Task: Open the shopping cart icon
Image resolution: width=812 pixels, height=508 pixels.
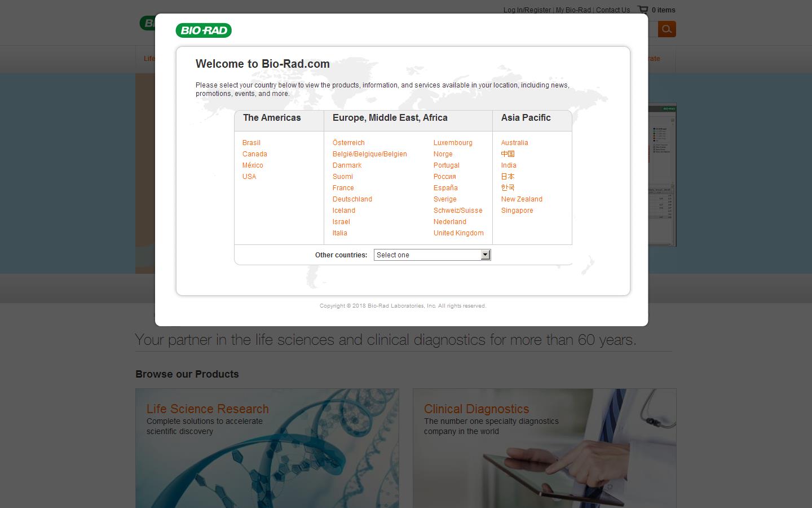Action: point(642,10)
